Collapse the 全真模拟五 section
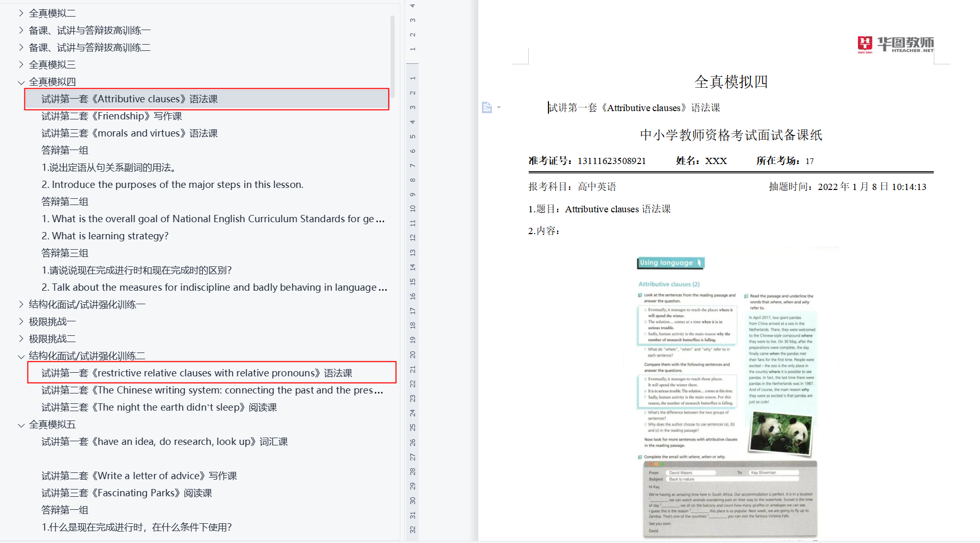Screen dimensions: 980x543 [x=21, y=425]
